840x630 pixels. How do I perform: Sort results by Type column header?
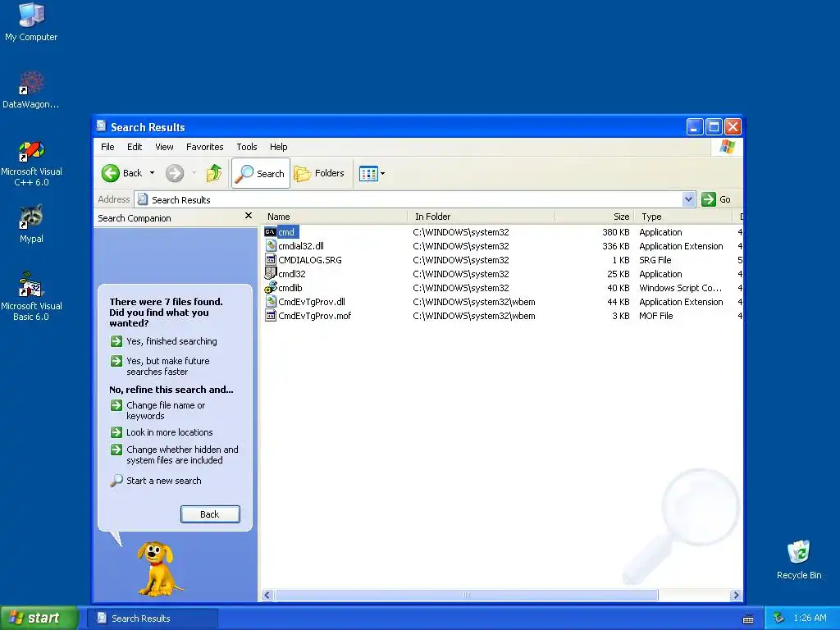coord(683,217)
